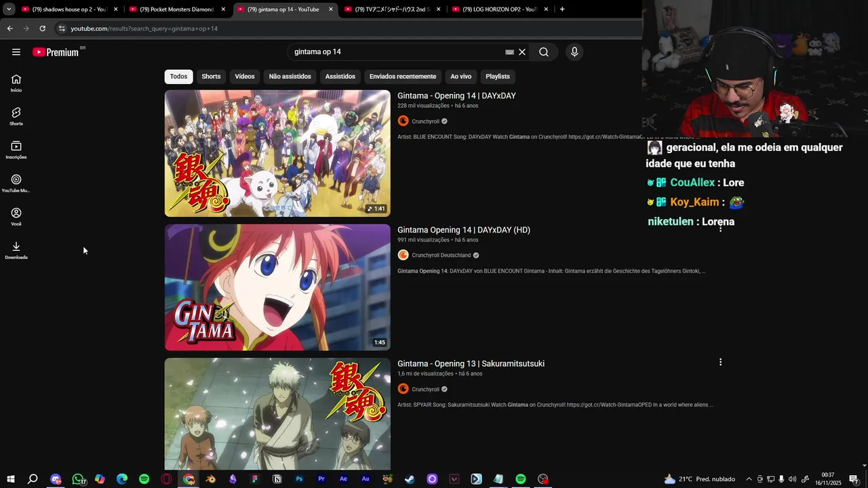
Task: Open the weather widget showing 21°C
Action: [700, 479]
